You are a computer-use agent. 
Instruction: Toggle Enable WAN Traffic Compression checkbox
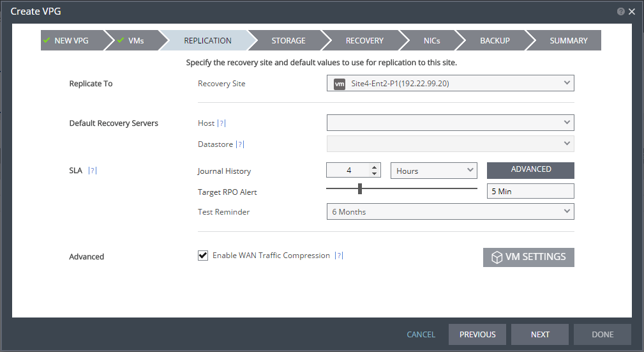203,256
